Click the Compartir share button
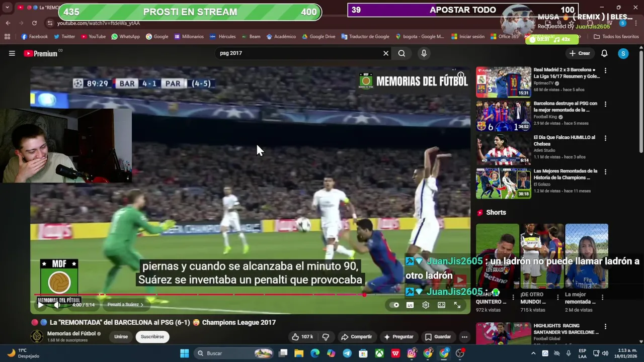 pyautogui.click(x=356, y=337)
